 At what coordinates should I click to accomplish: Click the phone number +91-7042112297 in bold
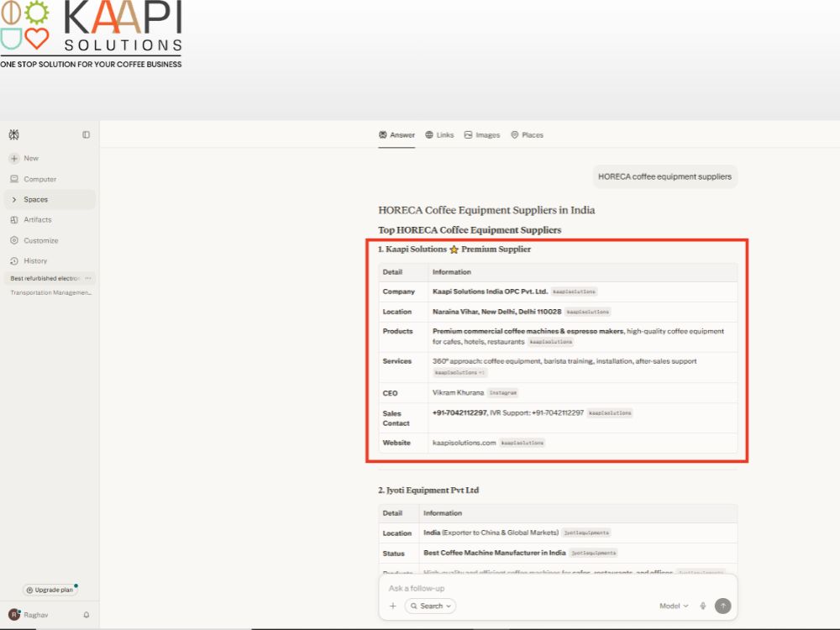pyautogui.click(x=459, y=413)
